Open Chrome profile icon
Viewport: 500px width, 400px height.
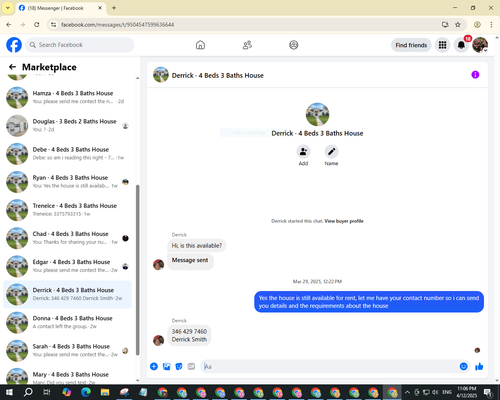click(x=477, y=24)
